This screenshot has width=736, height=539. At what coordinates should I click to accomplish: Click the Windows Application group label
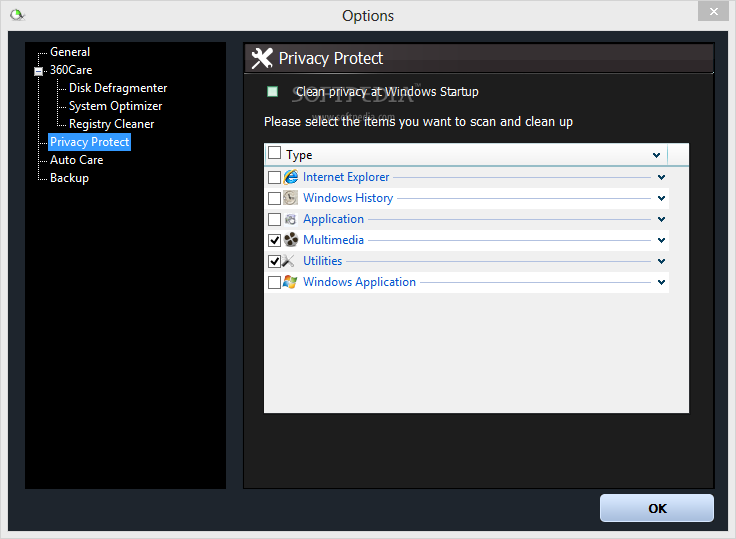coord(359,282)
